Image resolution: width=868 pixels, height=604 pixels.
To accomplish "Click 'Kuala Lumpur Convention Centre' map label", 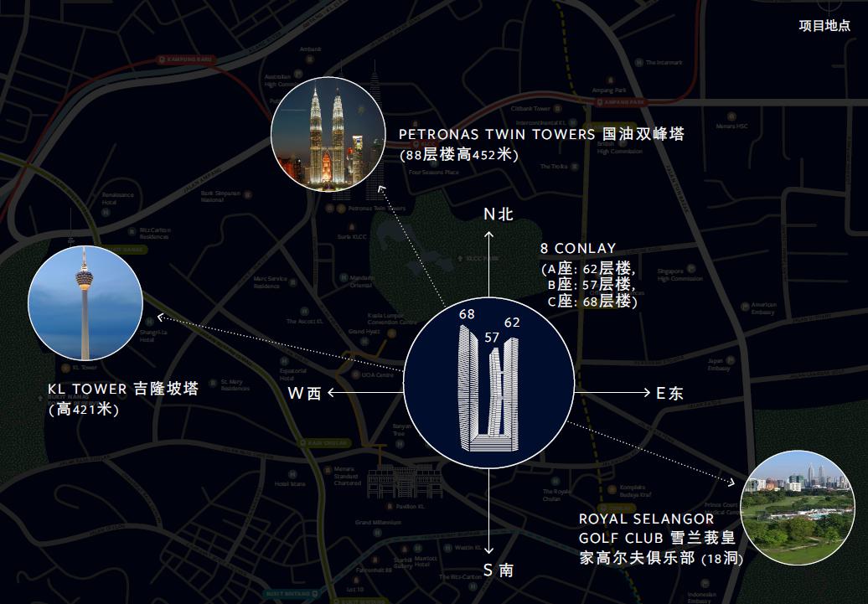I will 392,318.
